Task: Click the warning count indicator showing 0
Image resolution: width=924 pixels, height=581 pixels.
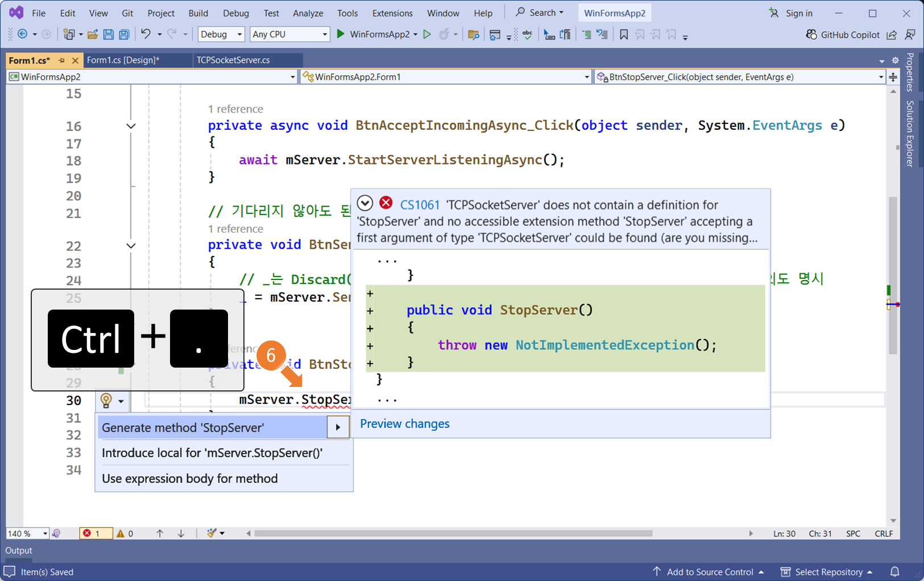Action: click(x=125, y=533)
